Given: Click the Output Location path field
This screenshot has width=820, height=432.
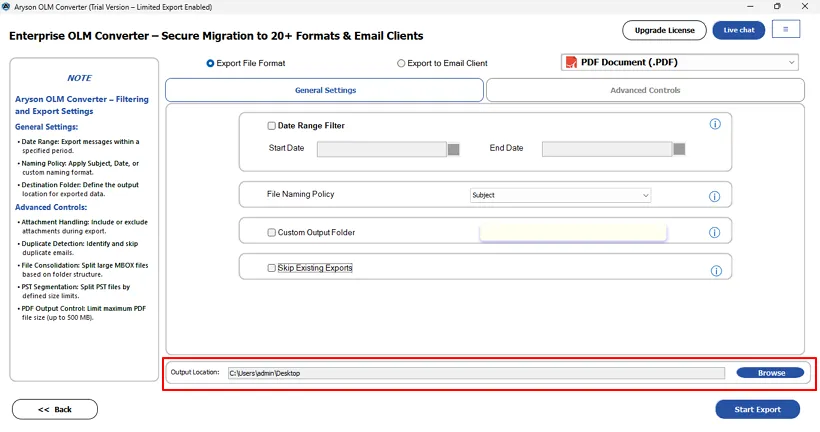Looking at the screenshot, I should 475,373.
